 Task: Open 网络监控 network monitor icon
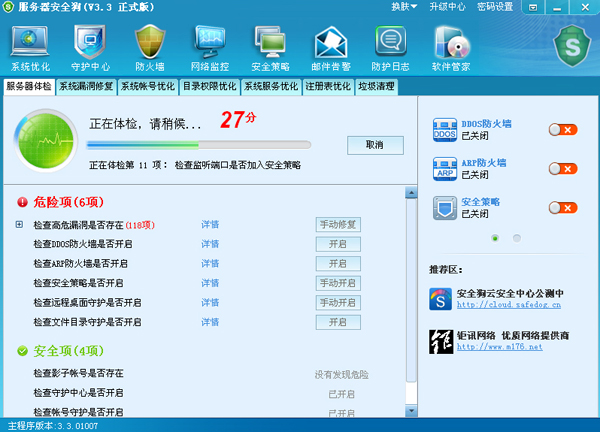point(210,48)
